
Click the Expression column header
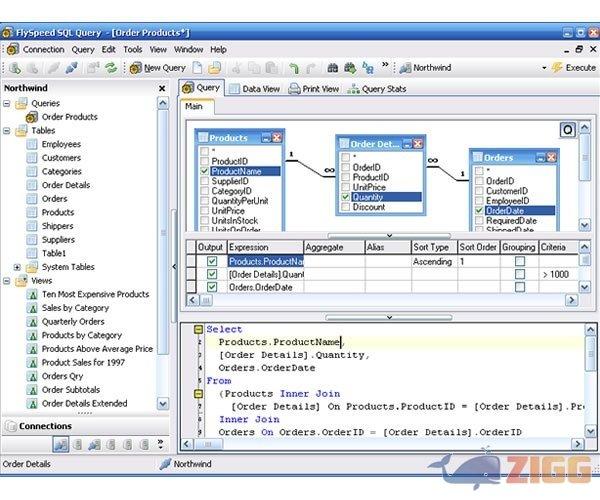point(266,247)
